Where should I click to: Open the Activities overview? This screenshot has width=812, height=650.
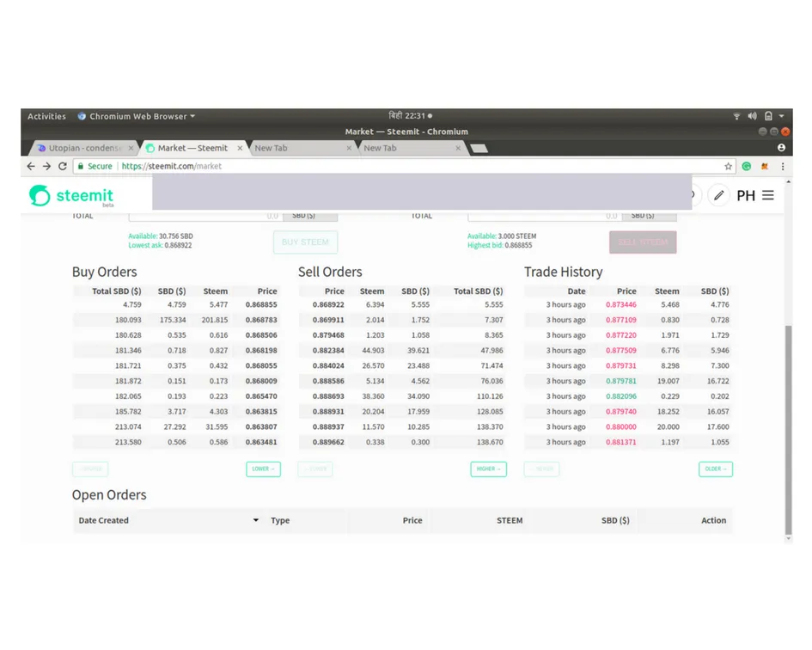click(46, 116)
